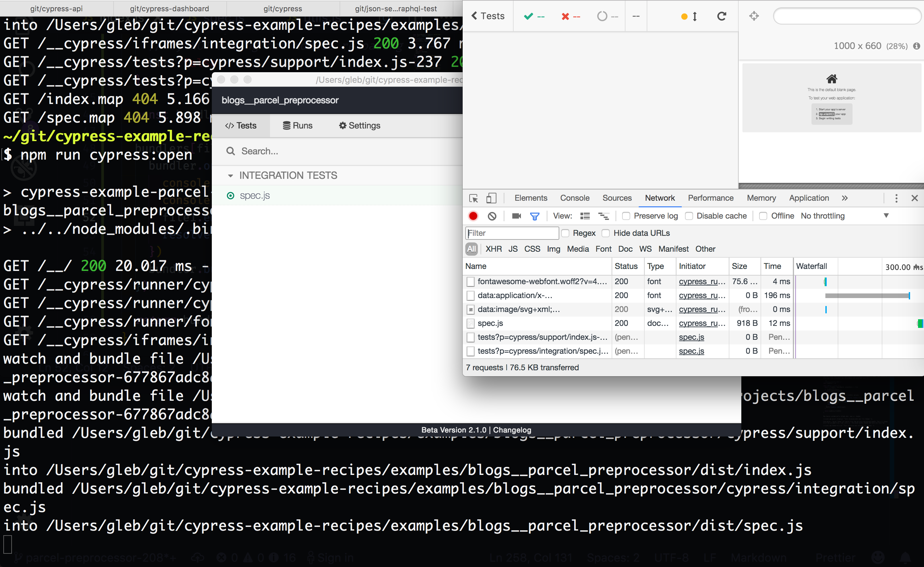Clear the network log with the block icon
The height and width of the screenshot is (567, 924).
[492, 216]
